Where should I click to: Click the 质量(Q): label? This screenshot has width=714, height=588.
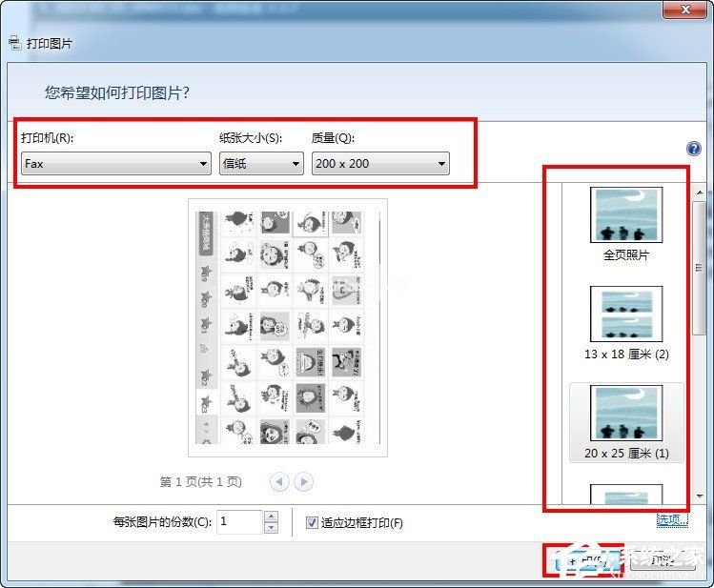tap(334, 137)
